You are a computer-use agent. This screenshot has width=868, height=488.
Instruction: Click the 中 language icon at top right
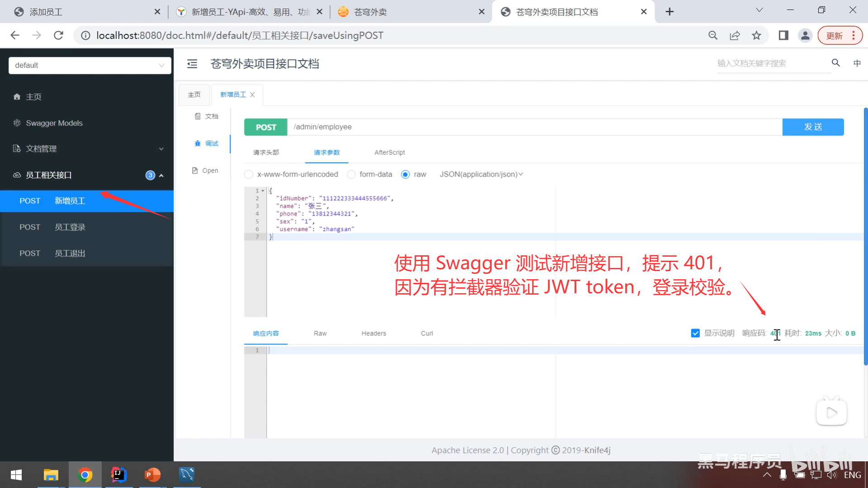pos(857,63)
